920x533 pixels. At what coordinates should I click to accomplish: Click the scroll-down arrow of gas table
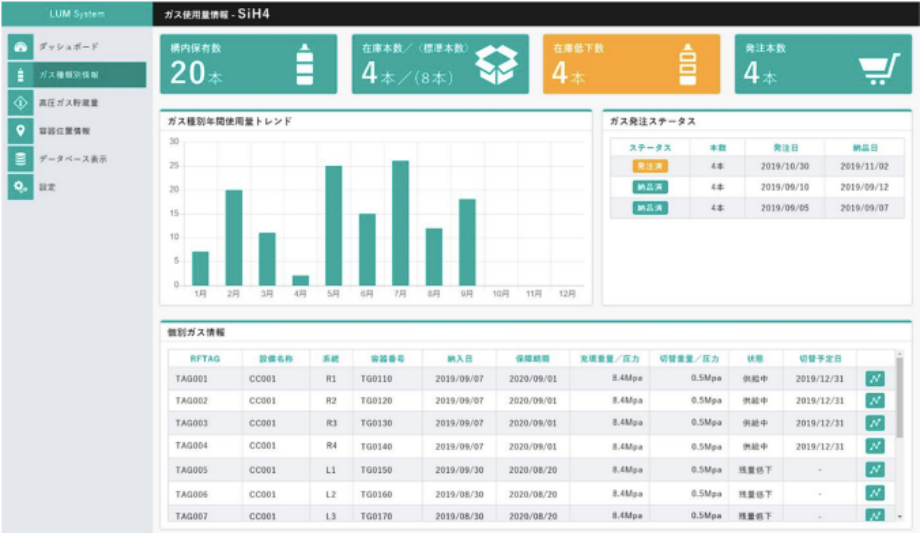tap(899, 516)
